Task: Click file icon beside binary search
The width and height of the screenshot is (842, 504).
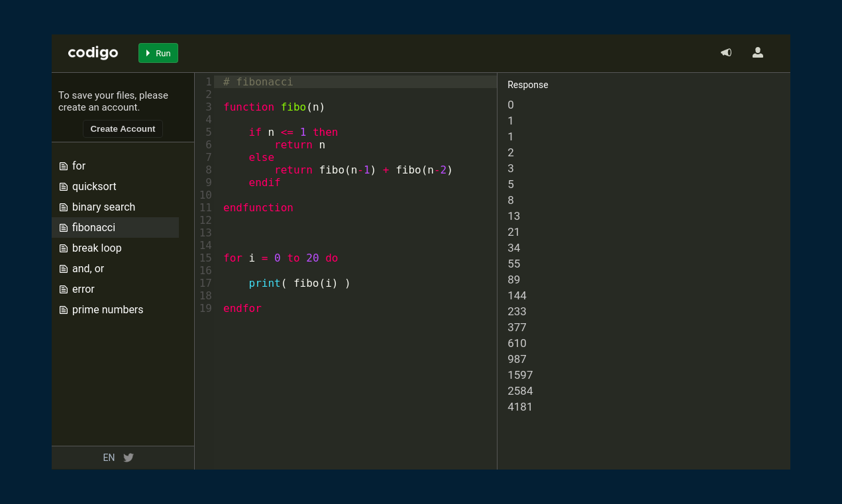Action: coord(64,207)
